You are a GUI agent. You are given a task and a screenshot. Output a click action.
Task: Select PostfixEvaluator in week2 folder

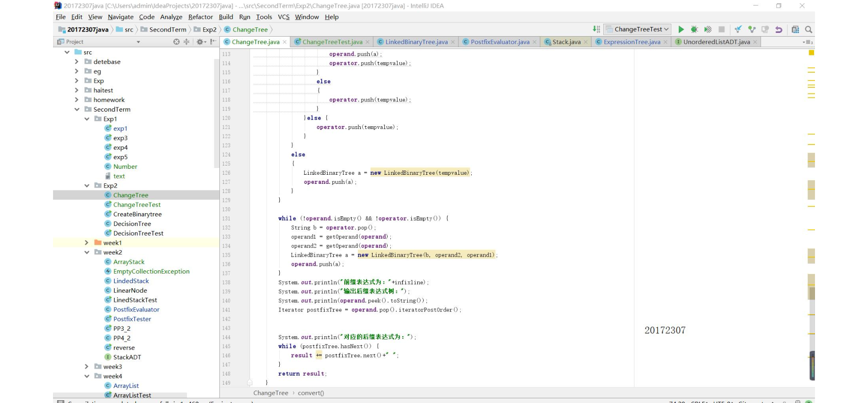136,310
